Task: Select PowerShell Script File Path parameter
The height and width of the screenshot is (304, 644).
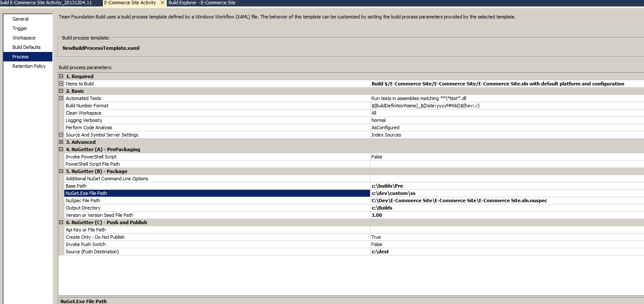Action: pyautogui.click(x=217, y=164)
